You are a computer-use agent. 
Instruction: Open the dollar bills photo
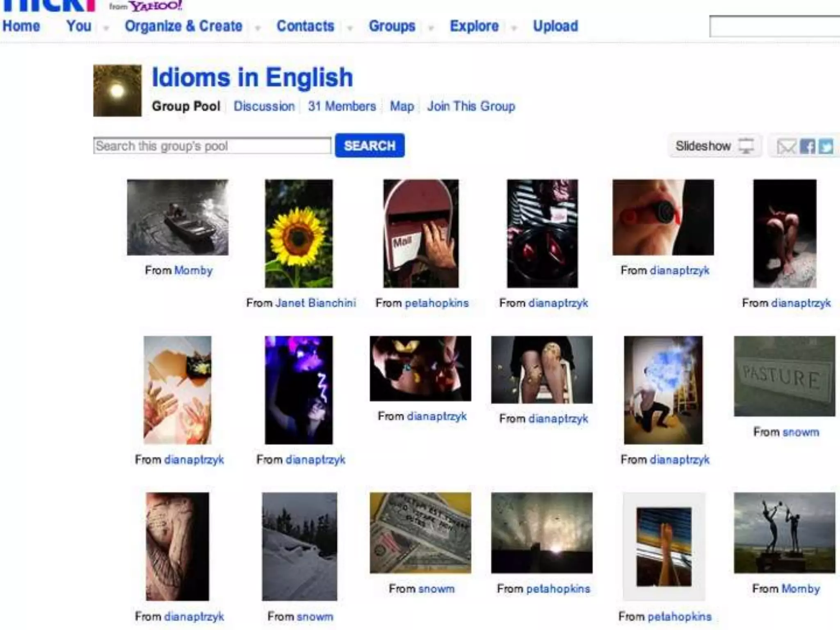(x=420, y=533)
